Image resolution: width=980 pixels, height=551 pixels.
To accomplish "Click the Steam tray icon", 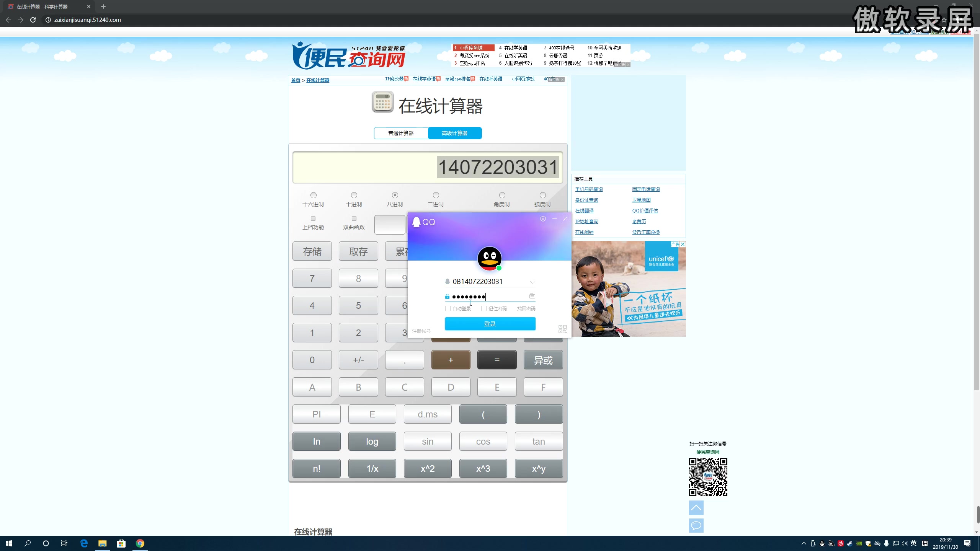I will pos(850,543).
